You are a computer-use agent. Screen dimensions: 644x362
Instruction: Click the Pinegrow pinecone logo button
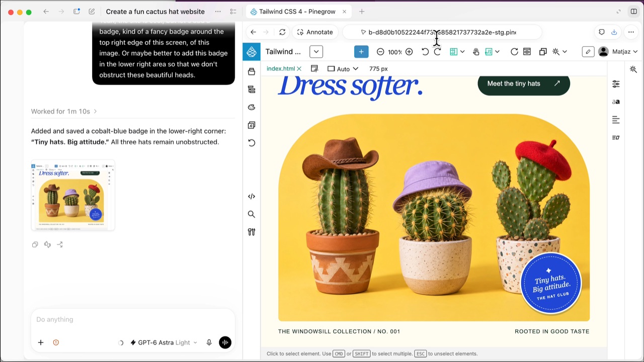(x=252, y=52)
